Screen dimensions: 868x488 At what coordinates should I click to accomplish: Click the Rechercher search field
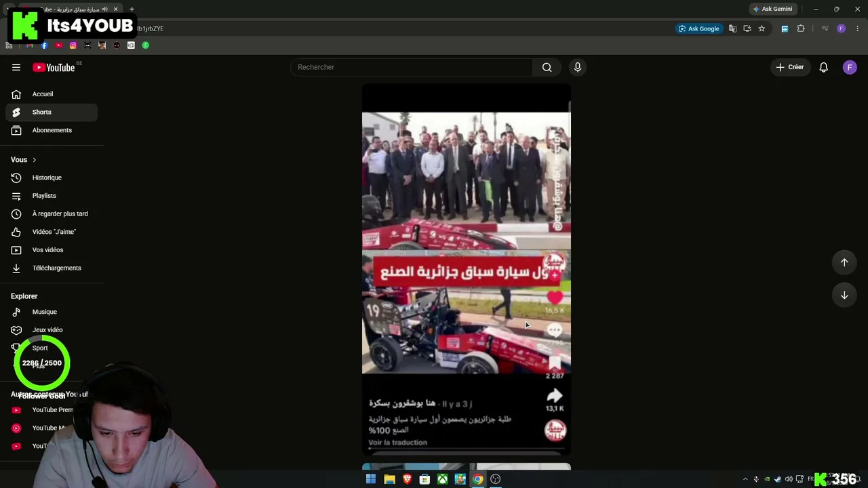(x=412, y=67)
